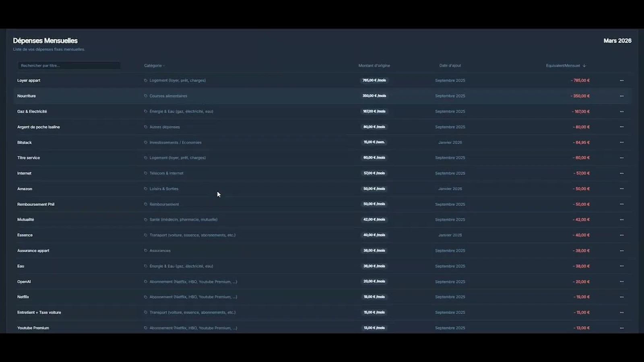Open three-dot menu for Assurance appart
Viewport: 644px width, 362px height.
621,251
